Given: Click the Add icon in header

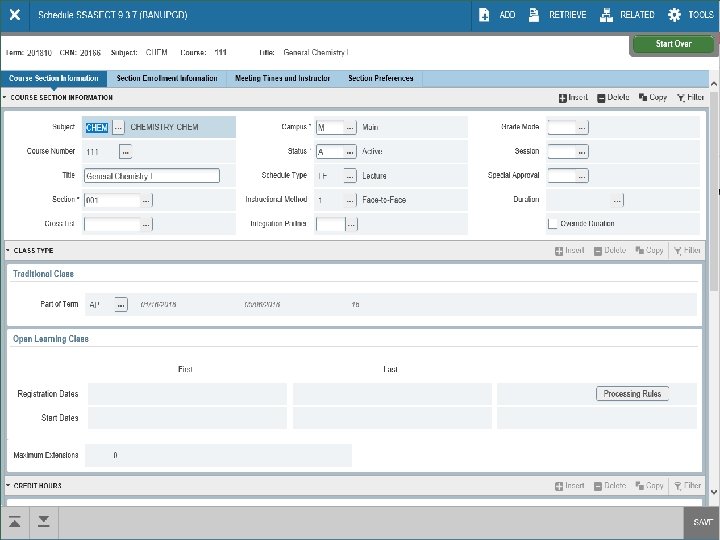Looking at the screenshot, I should point(484,15).
